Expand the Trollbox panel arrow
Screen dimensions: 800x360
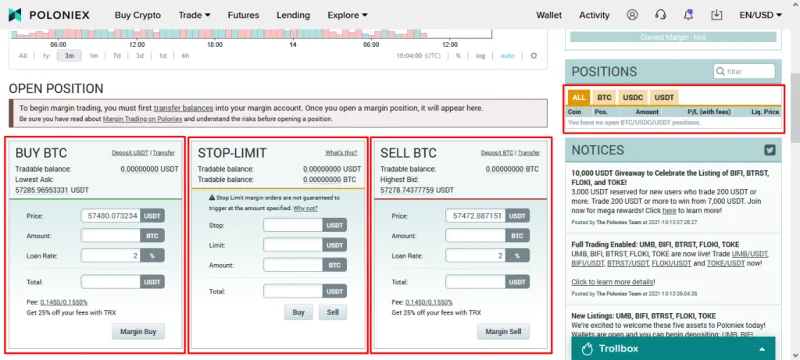762,349
